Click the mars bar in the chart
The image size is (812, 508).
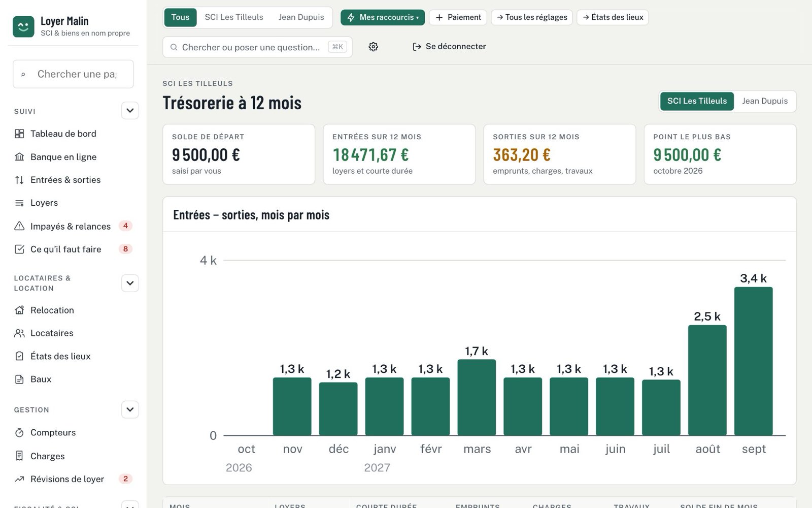pyautogui.click(x=477, y=397)
